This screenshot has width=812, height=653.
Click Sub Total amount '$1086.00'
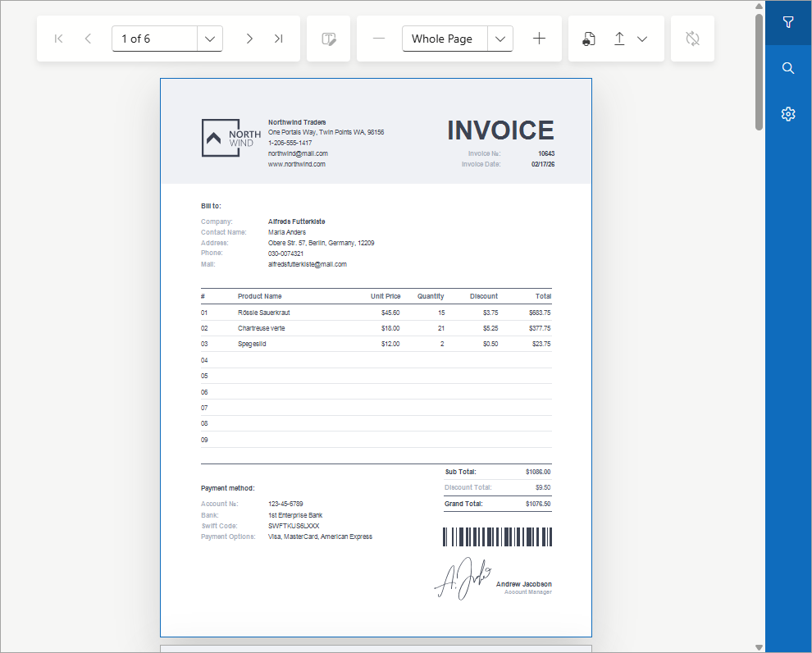pos(538,472)
